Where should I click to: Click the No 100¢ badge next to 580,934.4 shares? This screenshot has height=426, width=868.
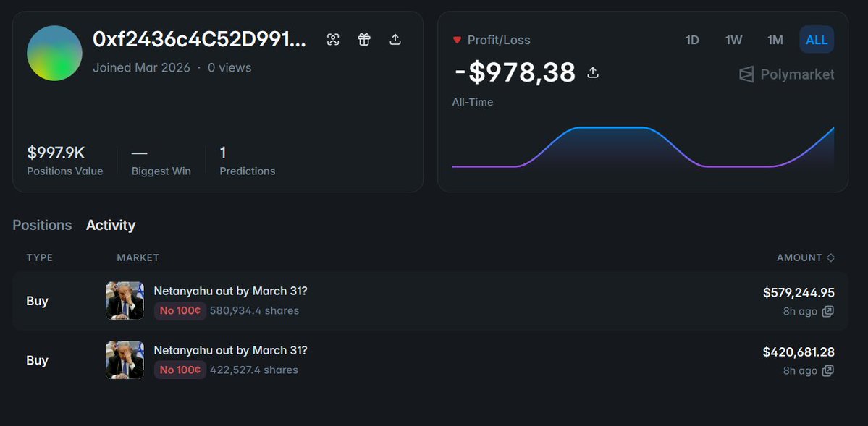tap(180, 311)
